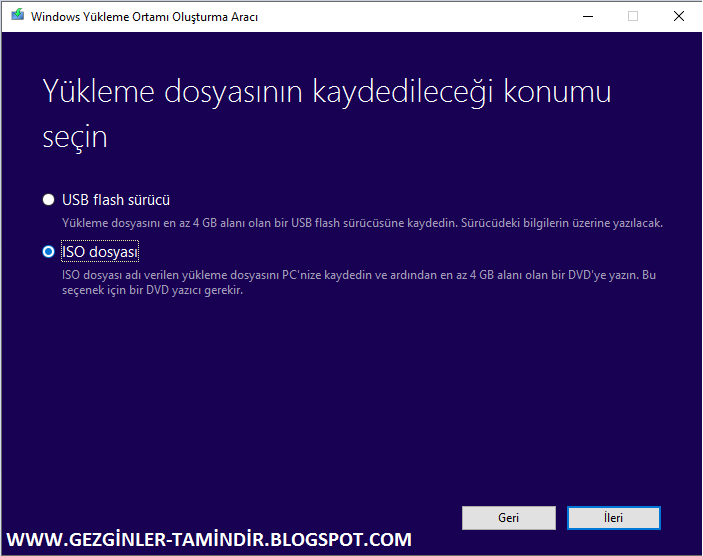Click the Media Creation Tool title bar icon
Screen dimensions: 703x556
click(x=17, y=15)
